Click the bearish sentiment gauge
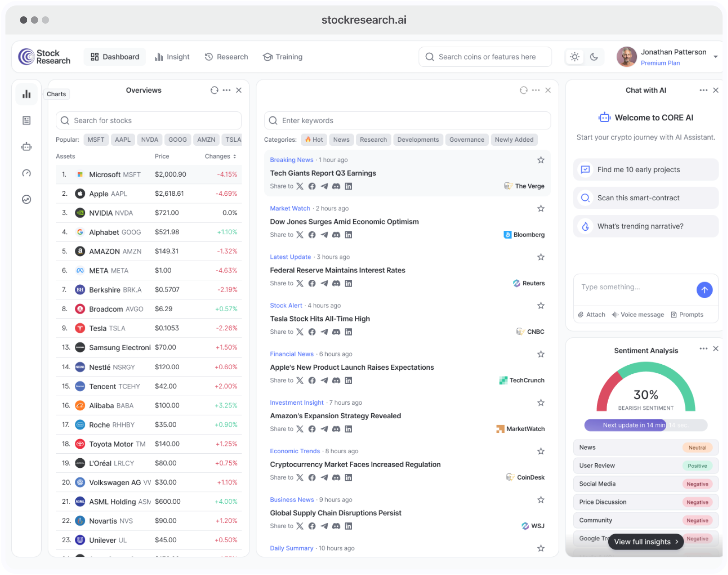The width and height of the screenshot is (728, 575). click(x=646, y=387)
